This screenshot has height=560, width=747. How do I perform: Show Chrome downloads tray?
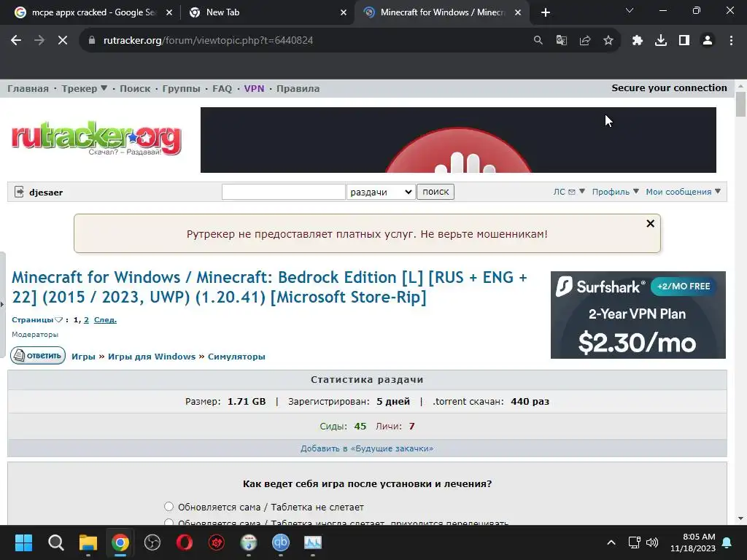pyautogui.click(x=660, y=41)
